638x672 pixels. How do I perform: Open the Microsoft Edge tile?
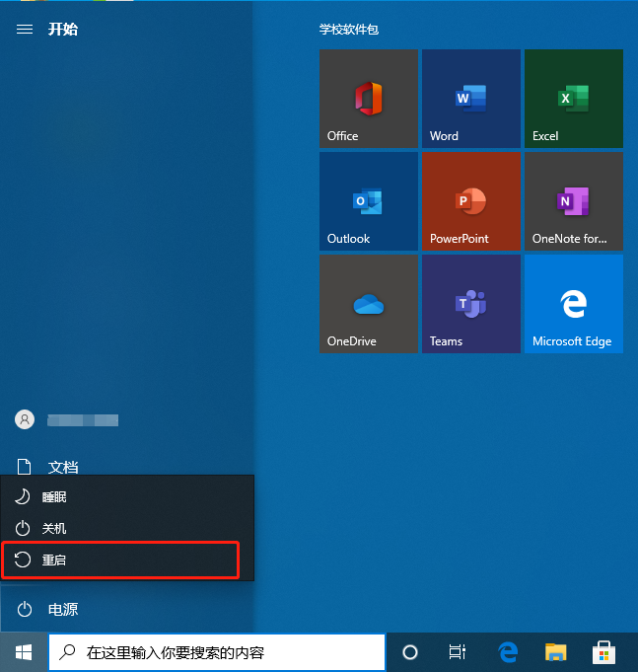pos(573,304)
